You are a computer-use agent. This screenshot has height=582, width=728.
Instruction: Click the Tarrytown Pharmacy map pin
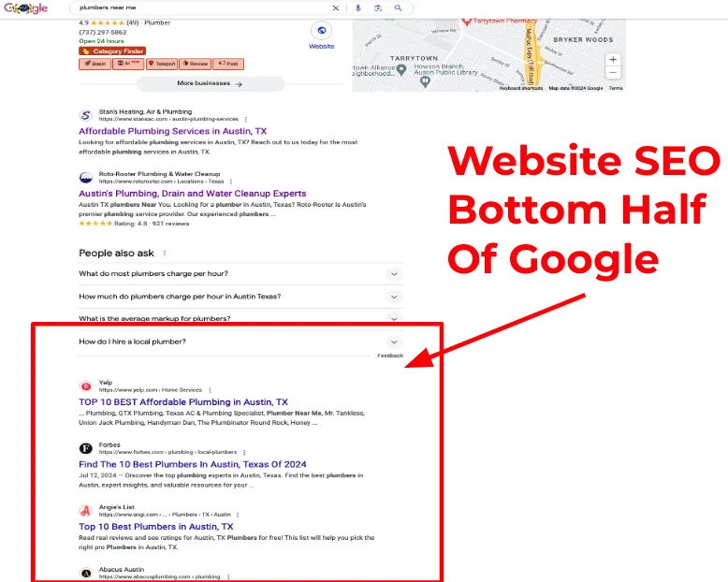[x=467, y=22]
